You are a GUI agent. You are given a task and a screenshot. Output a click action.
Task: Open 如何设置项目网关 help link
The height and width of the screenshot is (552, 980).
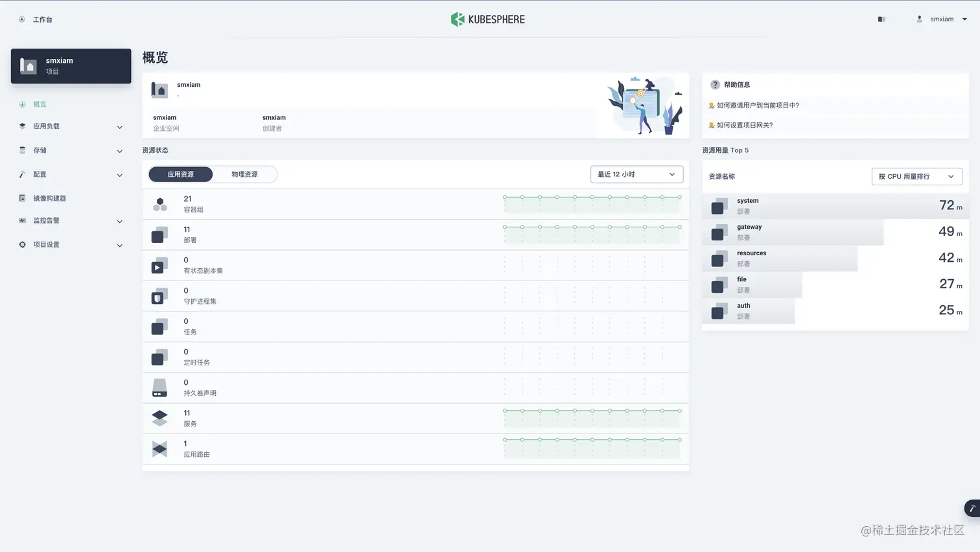click(745, 125)
